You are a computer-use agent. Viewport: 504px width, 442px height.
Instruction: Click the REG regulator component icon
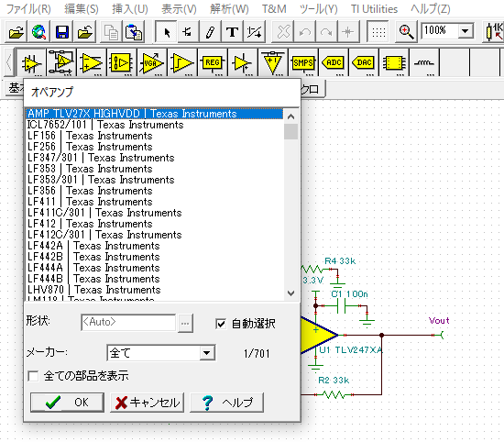(213, 62)
